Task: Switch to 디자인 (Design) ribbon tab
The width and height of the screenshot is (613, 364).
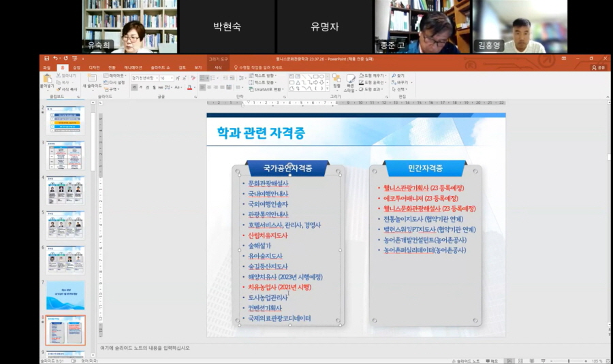Action: [x=94, y=67]
